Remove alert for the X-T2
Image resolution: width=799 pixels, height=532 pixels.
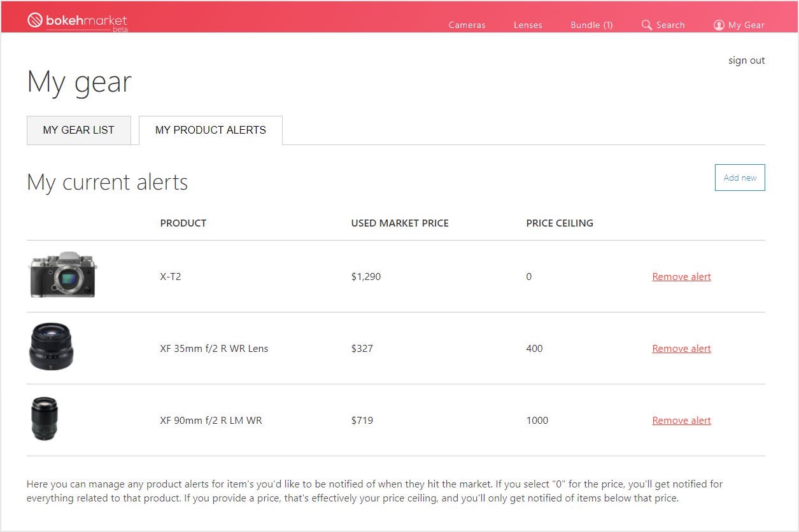[681, 276]
